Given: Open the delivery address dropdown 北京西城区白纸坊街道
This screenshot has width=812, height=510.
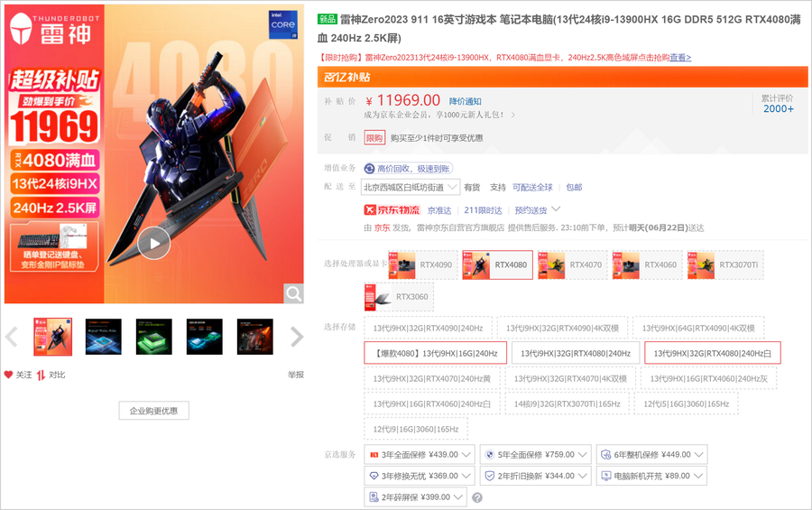Looking at the screenshot, I should [x=411, y=187].
